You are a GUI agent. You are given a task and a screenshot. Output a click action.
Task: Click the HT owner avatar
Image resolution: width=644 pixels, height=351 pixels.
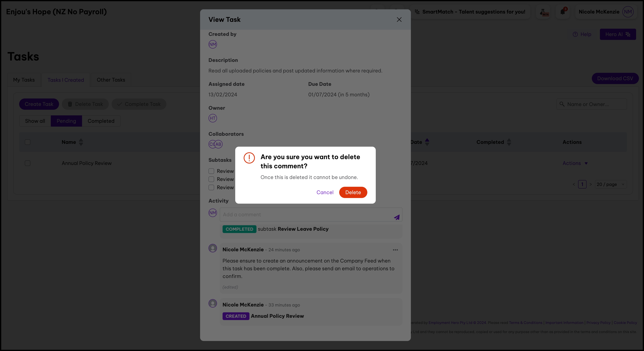[213, 118]
